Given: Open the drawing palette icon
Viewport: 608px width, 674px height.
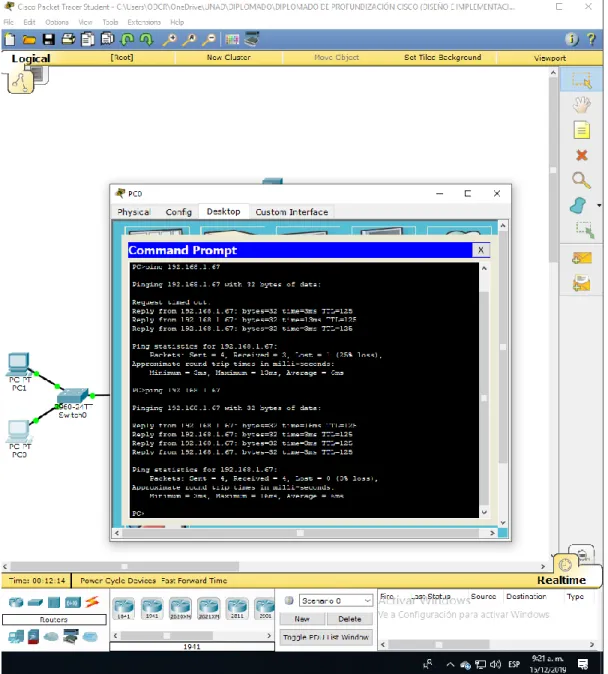Looking at the screenshot, I should 232,40.
